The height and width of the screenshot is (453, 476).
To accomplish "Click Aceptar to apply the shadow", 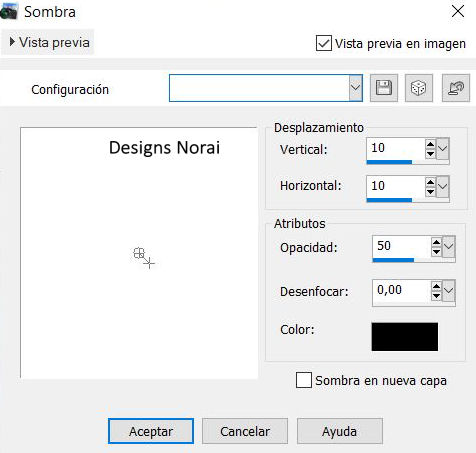I will (x=151, y=431).
